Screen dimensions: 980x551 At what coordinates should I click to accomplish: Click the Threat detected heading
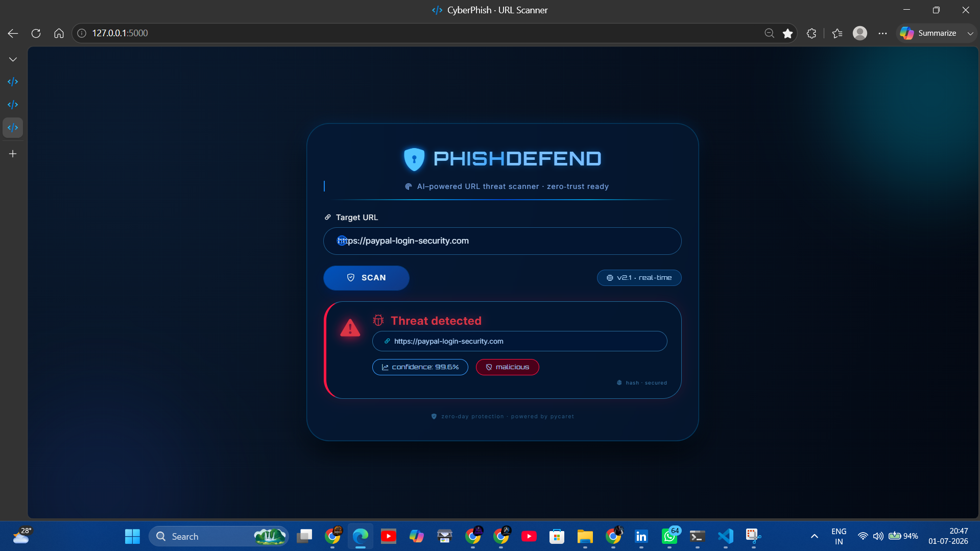click(x=436, y=321)
